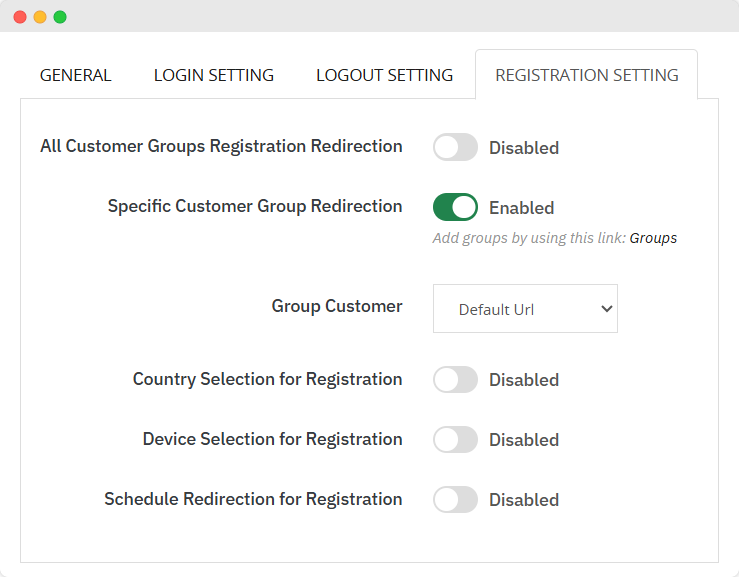Click the red close window button

click(x=20, y=17)
